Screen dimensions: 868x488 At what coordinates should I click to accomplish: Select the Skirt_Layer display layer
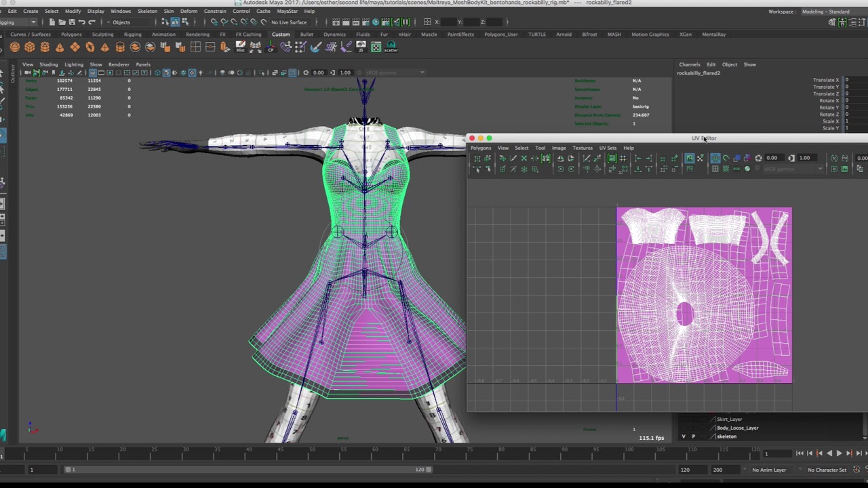click(730, 420)
